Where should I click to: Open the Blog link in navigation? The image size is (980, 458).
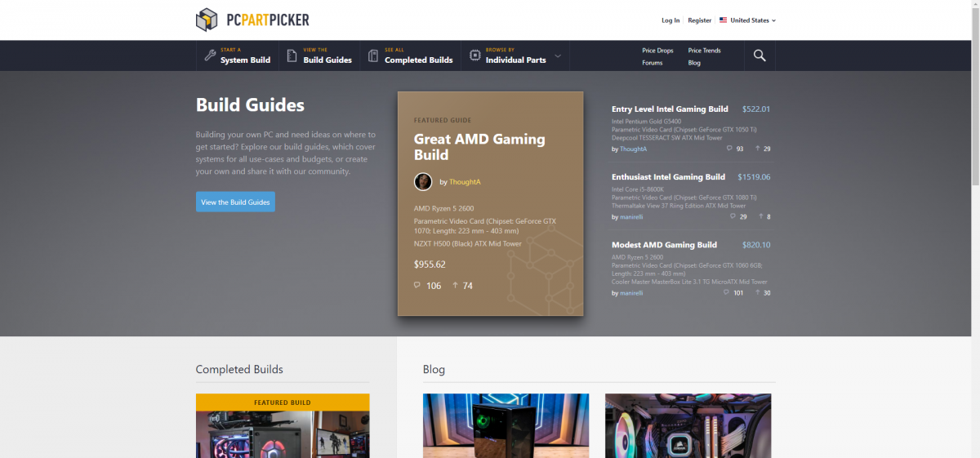click(694, 63)
